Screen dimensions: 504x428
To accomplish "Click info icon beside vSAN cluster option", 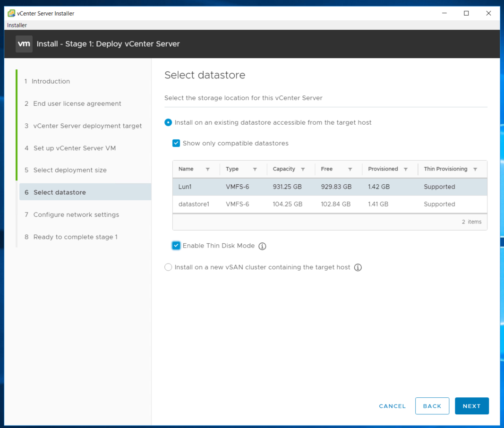I will [358, 267].
